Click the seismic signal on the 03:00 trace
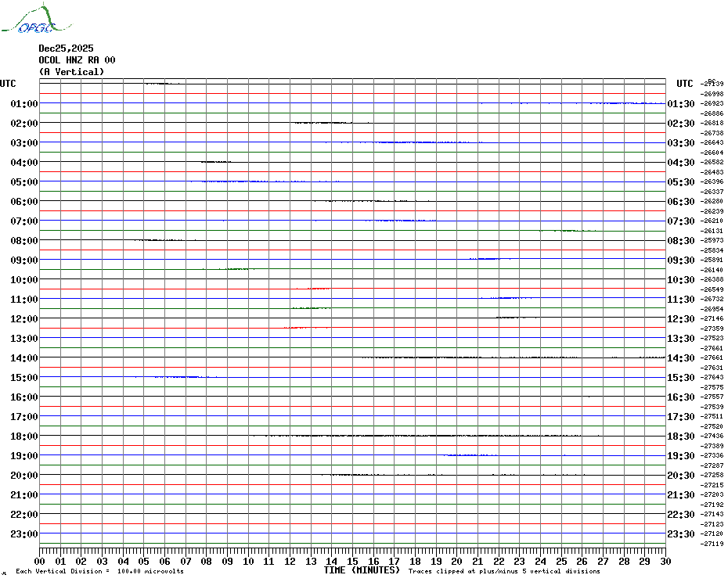The height and width of the screenshot is (582, 728). (x=404, y=142)
